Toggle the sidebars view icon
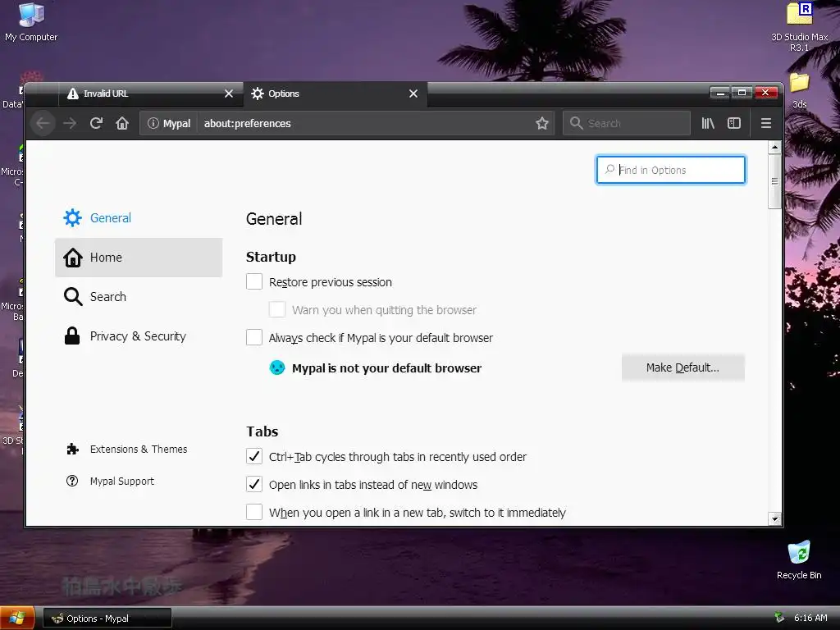The image size is (840, 630). click(734, 123)
